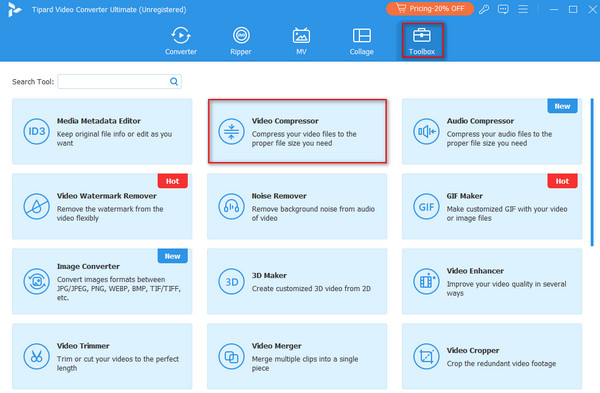Open the Video Compressor tool
The image size is (600, 393).
click(297, 131)
